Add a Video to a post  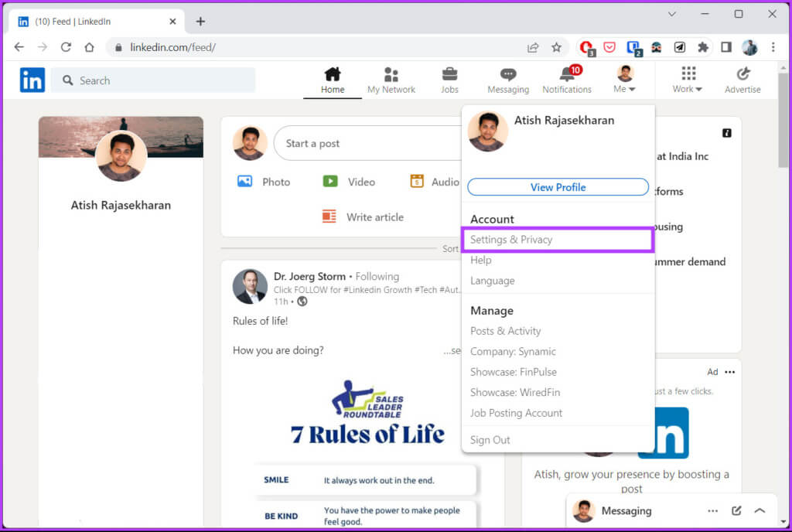coord(349,182)
